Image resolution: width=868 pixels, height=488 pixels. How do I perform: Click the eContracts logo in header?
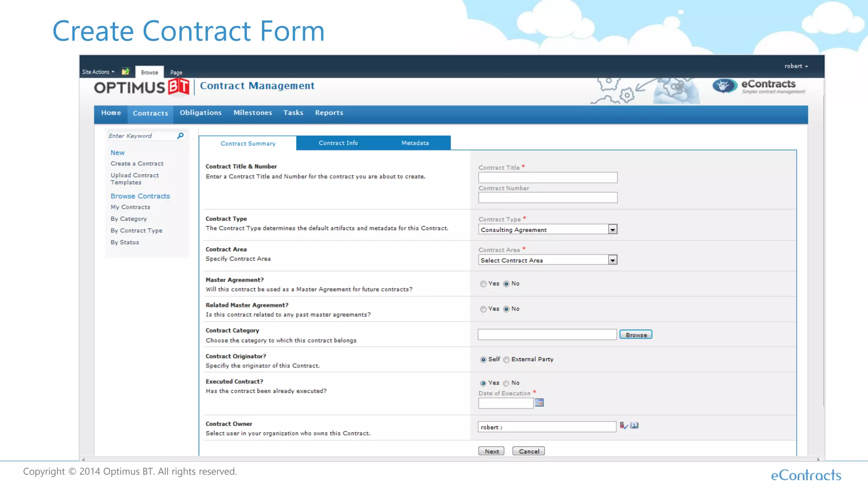pos(759,86)
